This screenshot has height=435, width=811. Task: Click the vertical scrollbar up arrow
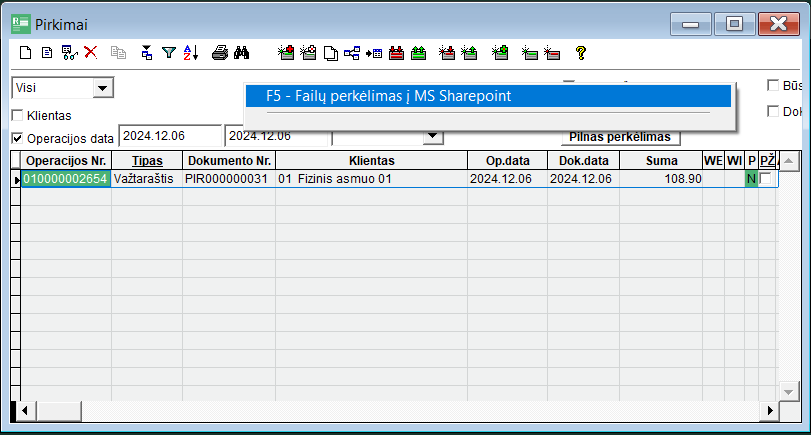point(788,161)
